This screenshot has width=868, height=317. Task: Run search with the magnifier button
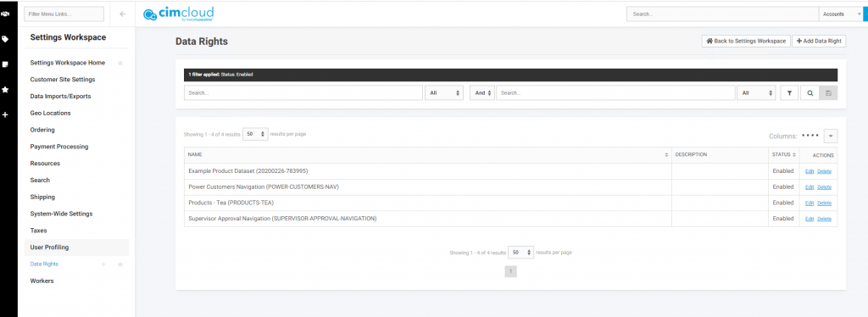(810, 93)
